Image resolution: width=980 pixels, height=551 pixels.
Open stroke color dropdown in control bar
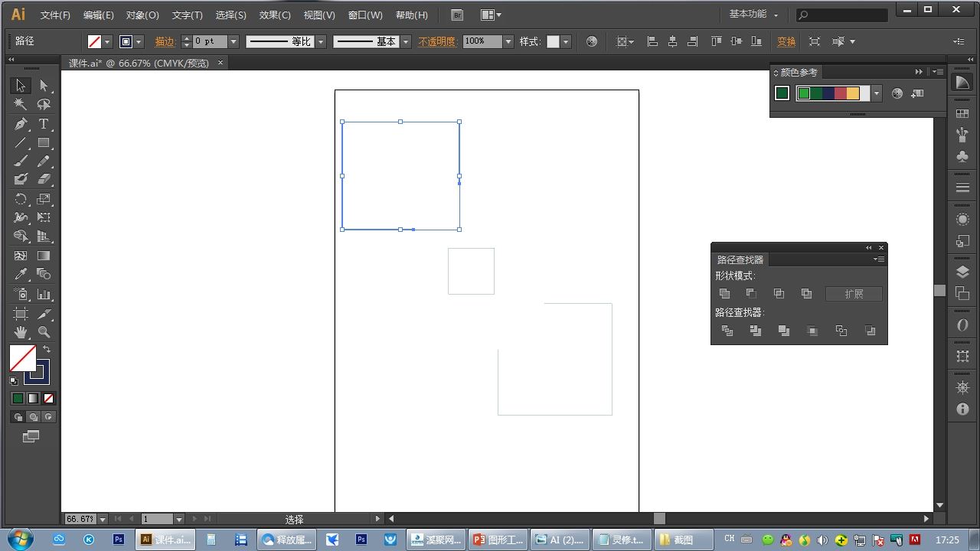point(139,42)
